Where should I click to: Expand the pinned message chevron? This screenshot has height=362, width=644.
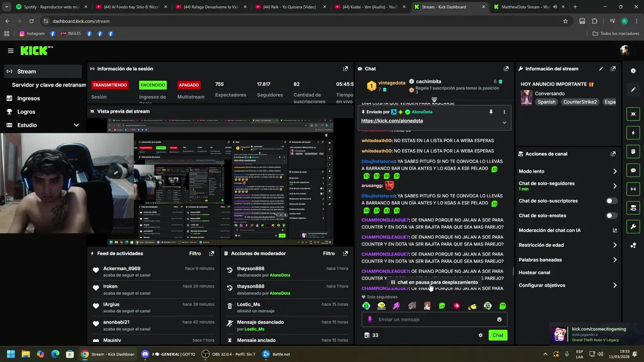(x=504, y=122)
